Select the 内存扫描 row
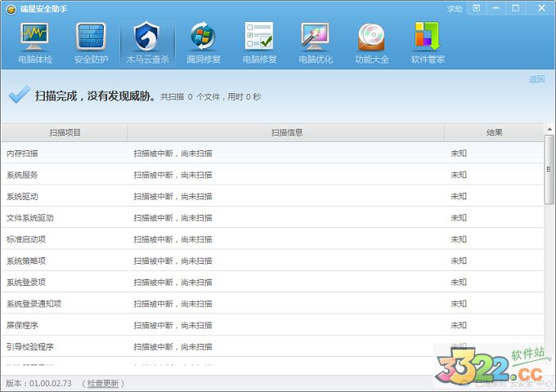Viewport: 556px width, 392px height. pyautogui.click(x=272, y=154)
